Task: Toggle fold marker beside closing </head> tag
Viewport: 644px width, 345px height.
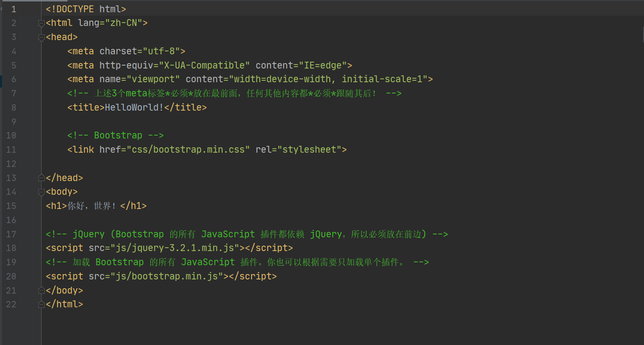Action: tap(42, 178)
